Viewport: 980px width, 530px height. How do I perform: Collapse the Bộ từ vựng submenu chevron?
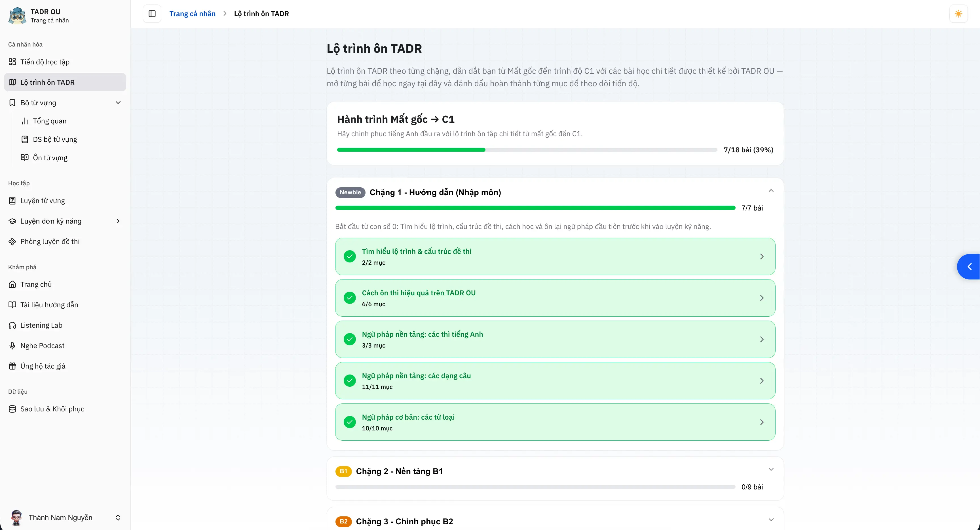118,103
